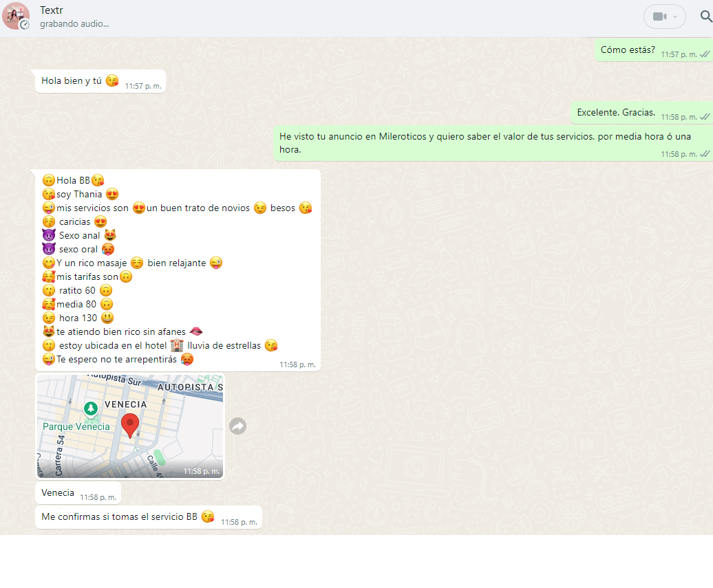Open search in the conversation
The width and height of the screenshot is (713, 588).
click(x=705, y=17)
